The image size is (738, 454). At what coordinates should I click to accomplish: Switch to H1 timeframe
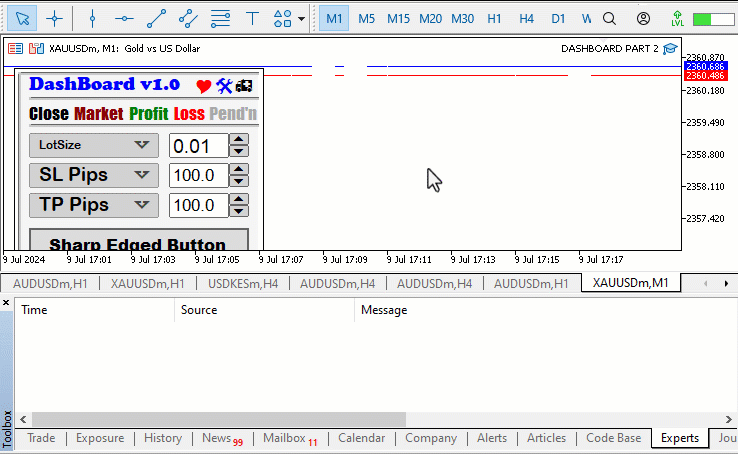[x=494, y=19]
